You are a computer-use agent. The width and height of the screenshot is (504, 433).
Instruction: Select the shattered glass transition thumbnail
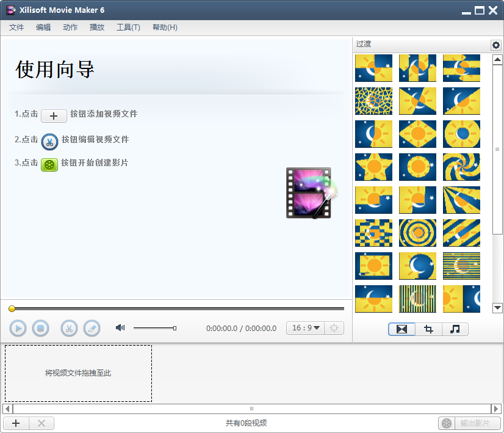pyautogui.click(x=374, y=101)
